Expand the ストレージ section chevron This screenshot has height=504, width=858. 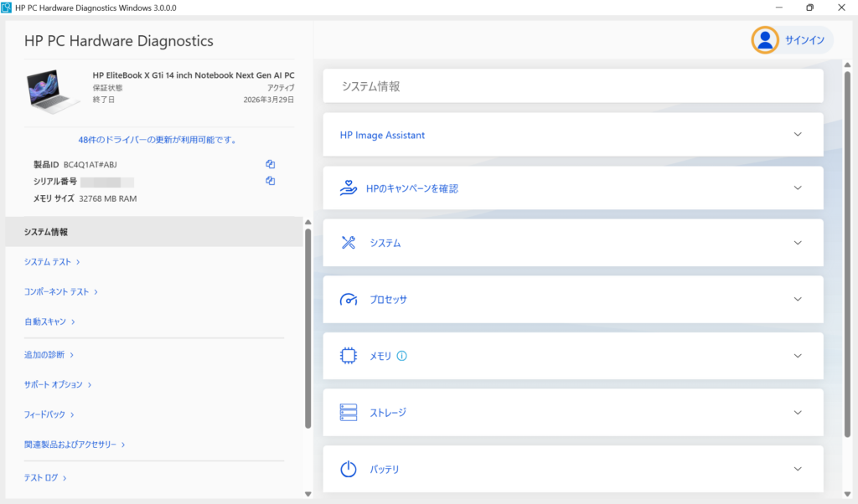click(797, 413)
